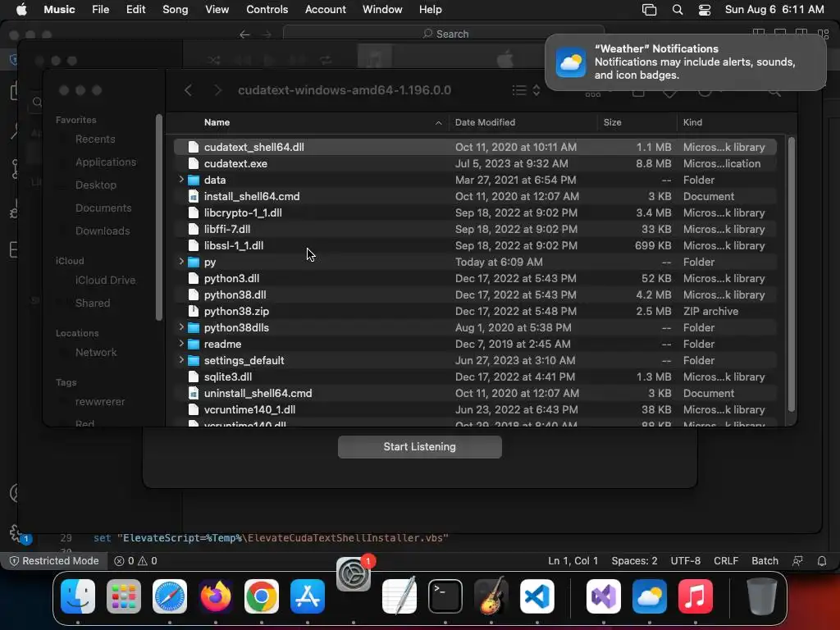The width and height of the screenshot is (840, 630).
Task: Click the VS Code feedback icon in status bar
Action: (x=797, y=561)
